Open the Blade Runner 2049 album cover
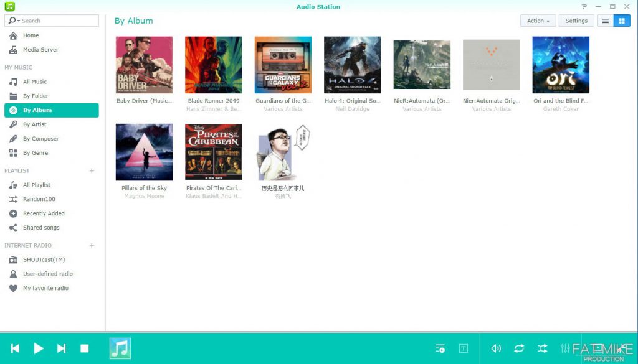 click(214, 65)
